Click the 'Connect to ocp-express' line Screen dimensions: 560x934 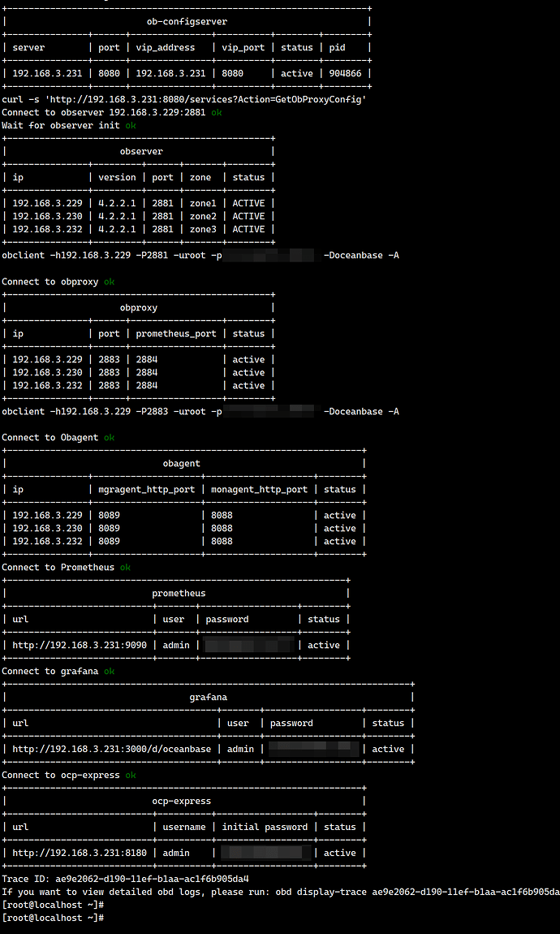69,775
